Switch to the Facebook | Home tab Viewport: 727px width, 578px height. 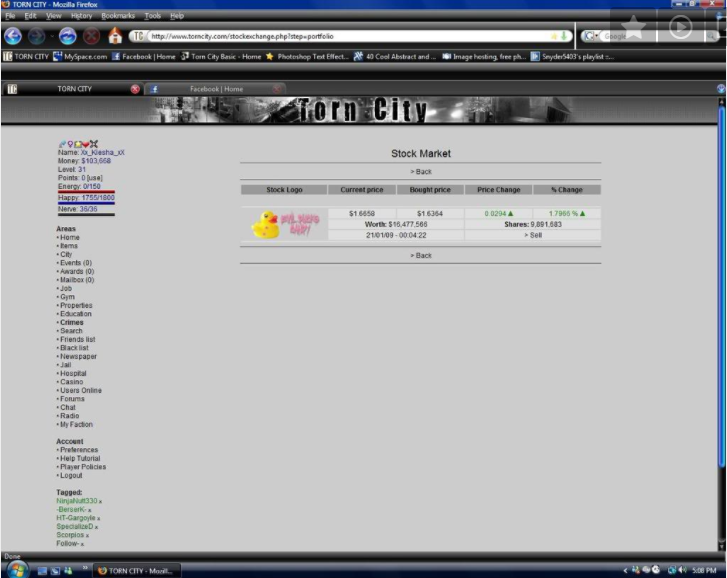pyautogui.click(x=216, y=89)
